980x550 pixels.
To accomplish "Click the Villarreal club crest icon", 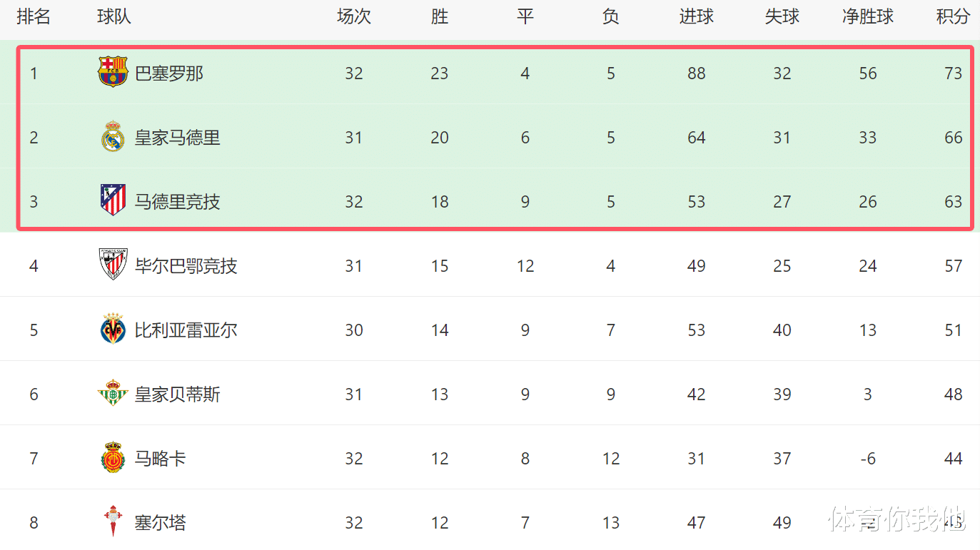I will click(x=113, y=330).
